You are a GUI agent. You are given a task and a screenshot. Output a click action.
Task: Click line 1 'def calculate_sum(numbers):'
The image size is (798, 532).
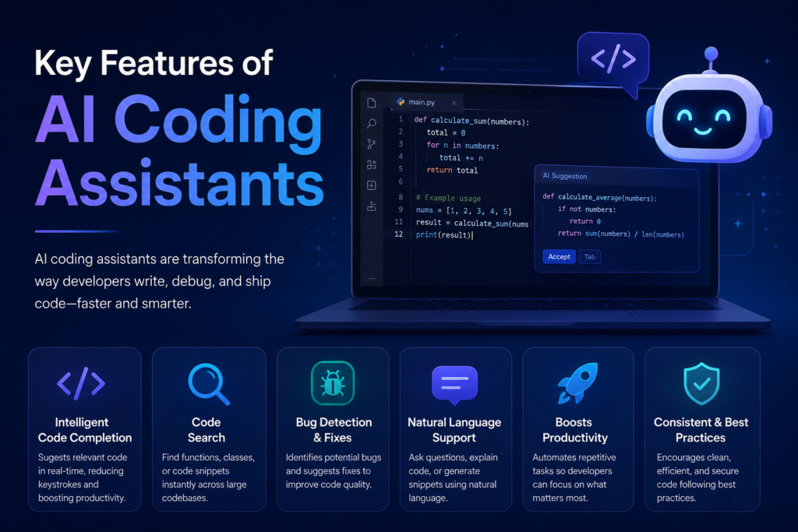471,121
